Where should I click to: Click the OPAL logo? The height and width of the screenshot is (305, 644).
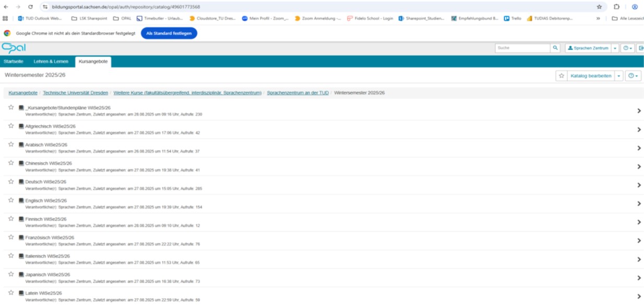[13, 48]
